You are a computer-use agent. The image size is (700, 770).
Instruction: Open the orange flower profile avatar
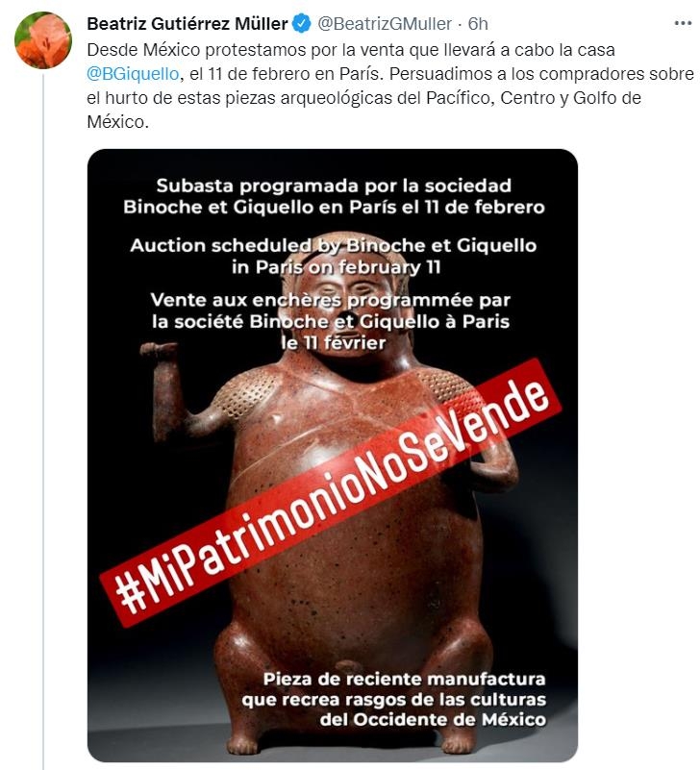coord(43,40)
